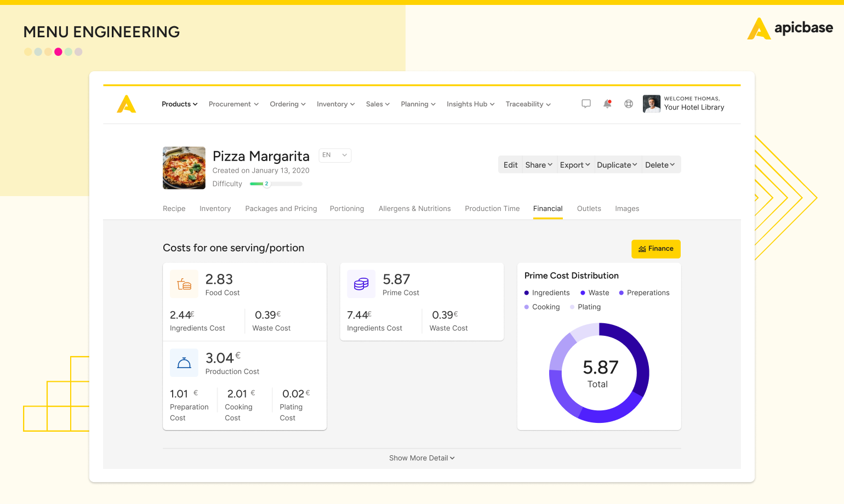Open the Insights Hub menu
844x504 pixels.
click(x=470, y=104)
